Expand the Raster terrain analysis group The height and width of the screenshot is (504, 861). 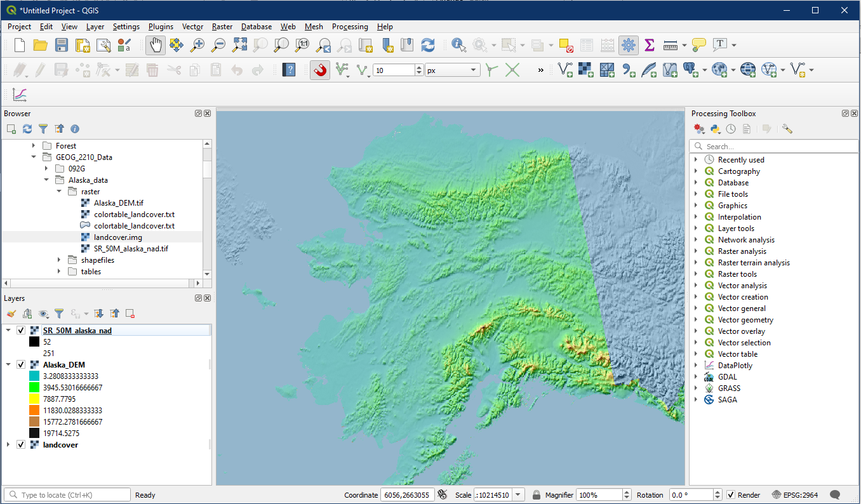coord(696,263)
